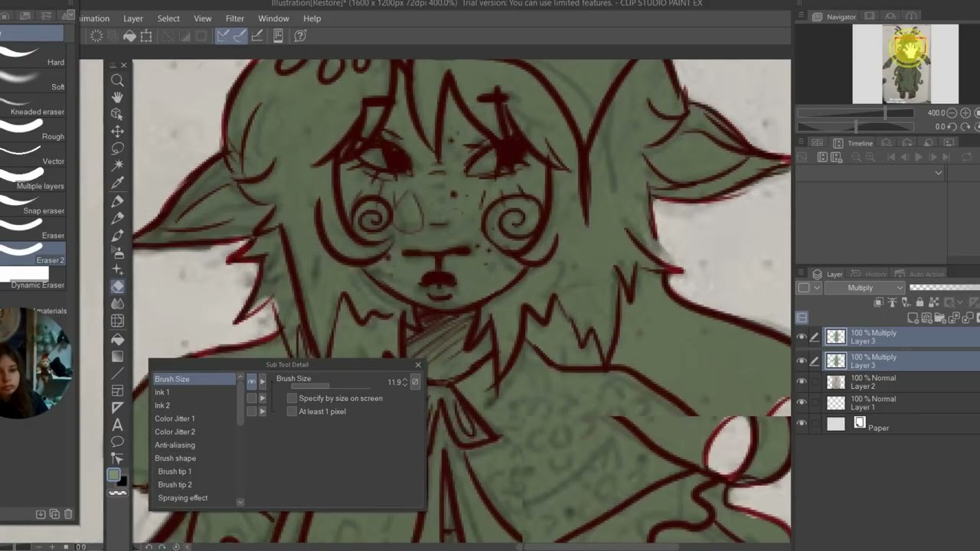The width and height of the screenshot is (980, 551).
Task: Rotate canvas left in Navigator
Action: tap(952, 126)
